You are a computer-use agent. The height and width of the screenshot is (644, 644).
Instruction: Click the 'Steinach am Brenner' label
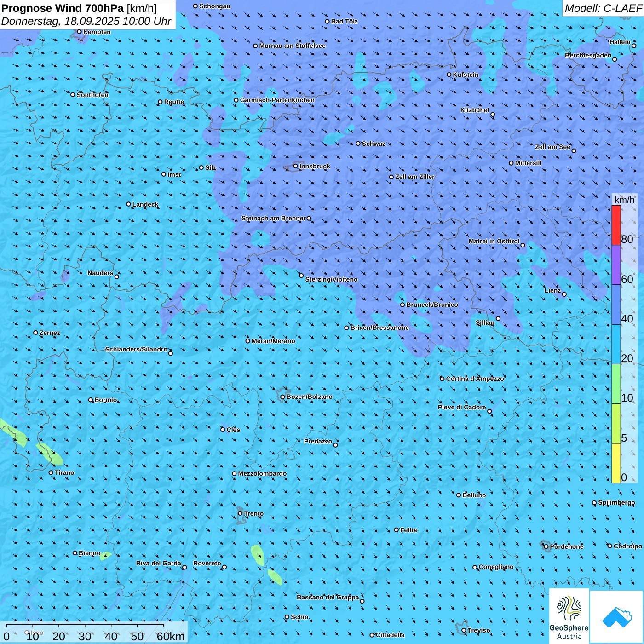pos(274,218)
